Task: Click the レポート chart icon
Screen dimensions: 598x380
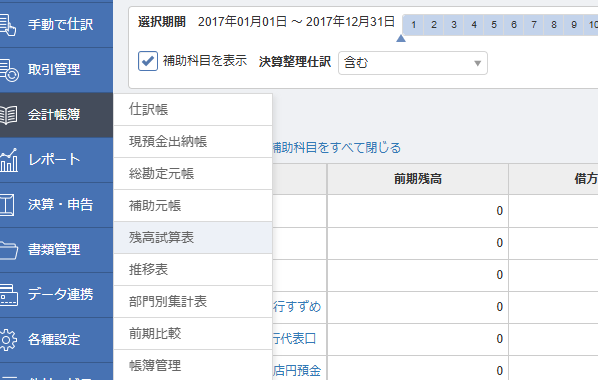Action: point(8,160)
